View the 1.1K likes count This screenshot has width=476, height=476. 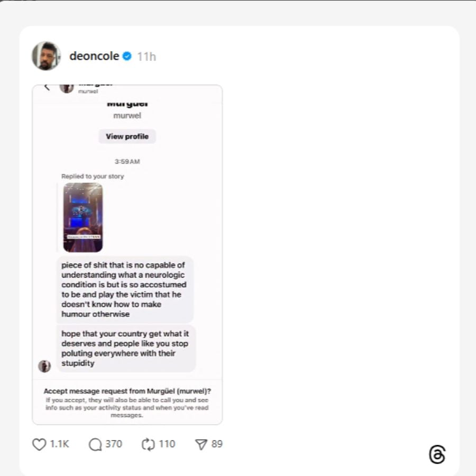pos(59,444)
